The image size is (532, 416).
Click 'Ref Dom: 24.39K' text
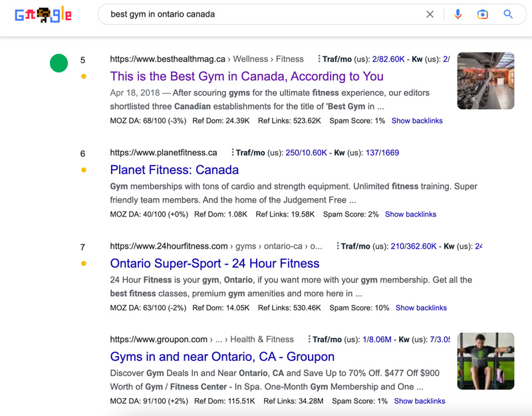click(221, 121)
